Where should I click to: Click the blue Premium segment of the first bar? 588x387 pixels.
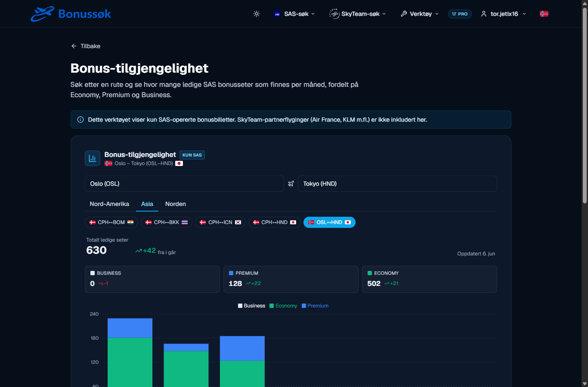(x=130, y=328)
